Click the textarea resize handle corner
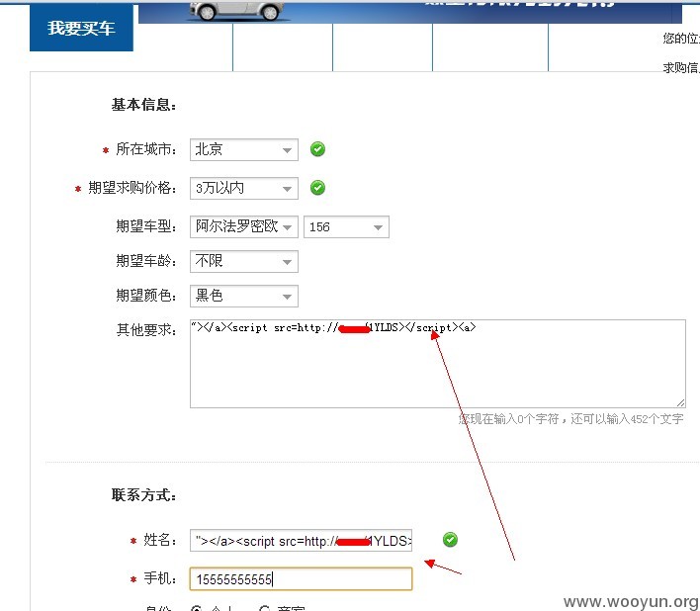 pyautogui.click(x=681, y=403)
